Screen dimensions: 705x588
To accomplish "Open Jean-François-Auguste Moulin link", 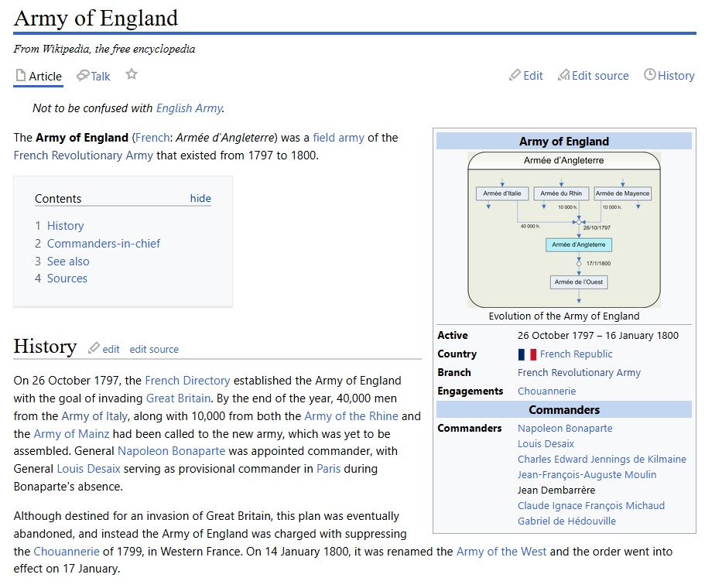I will 587,475.
